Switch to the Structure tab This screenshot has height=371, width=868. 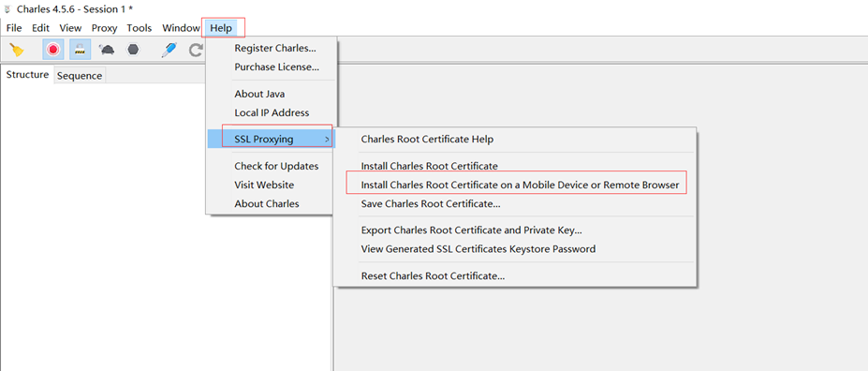27,75
